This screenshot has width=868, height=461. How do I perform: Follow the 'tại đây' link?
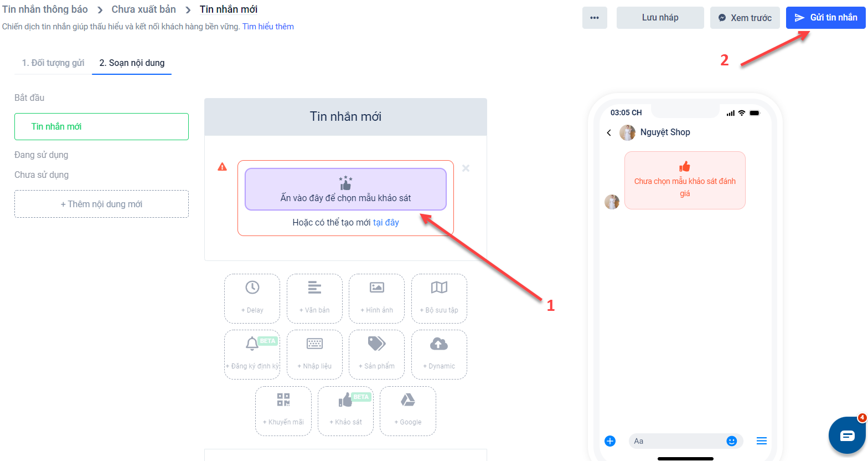386,222
